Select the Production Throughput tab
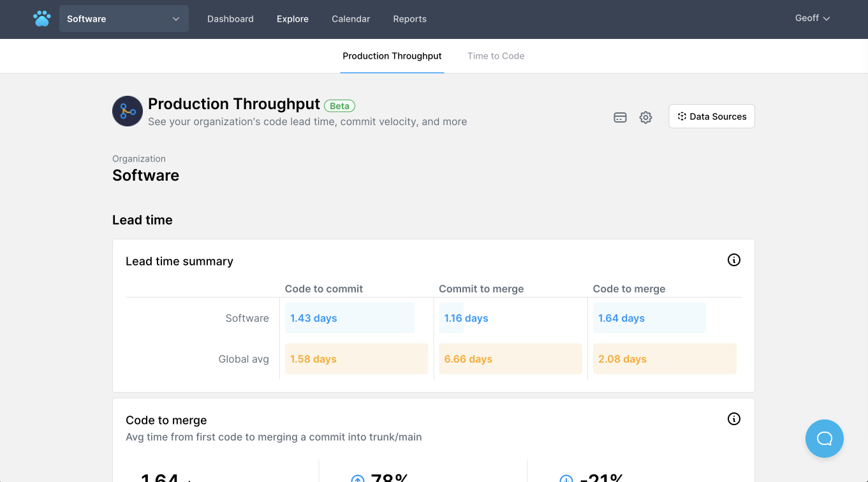 click(392, 56)
